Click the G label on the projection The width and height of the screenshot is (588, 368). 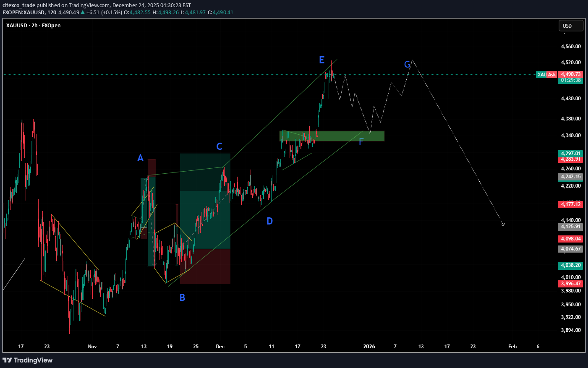click(407, 64)
